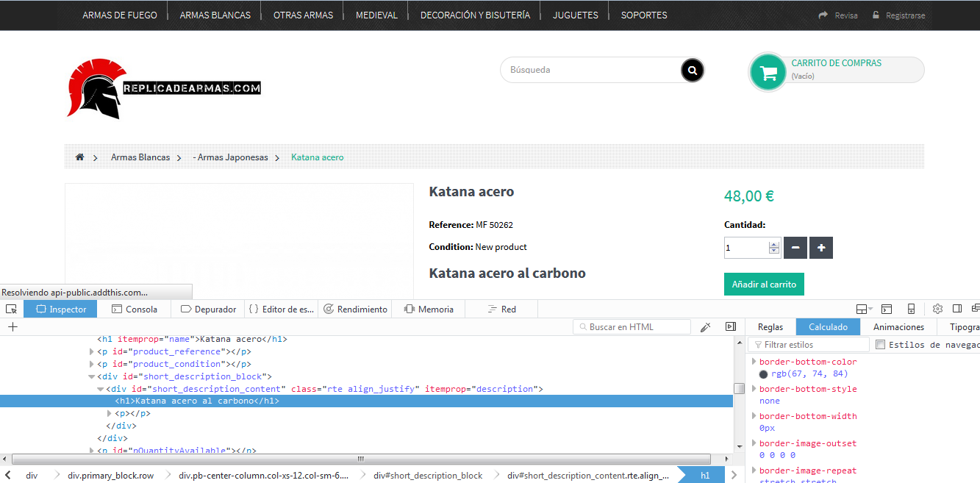Switch to the Consola tab
The width and height of the screenshot is (980, 483).
click(134, 310)
